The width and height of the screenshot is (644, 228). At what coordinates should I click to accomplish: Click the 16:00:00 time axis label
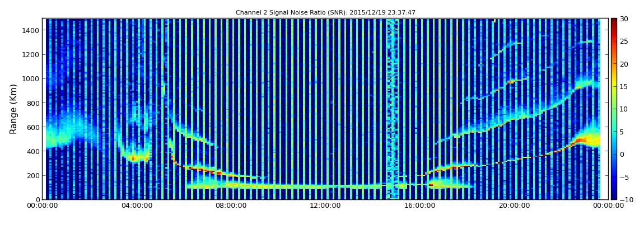click(x=420, y=206)
